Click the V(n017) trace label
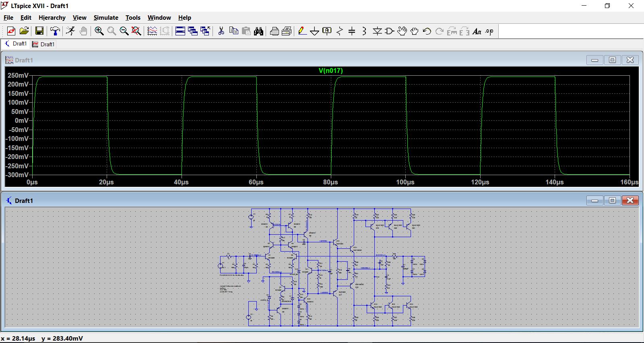Image resolution: width=644 pixels, height=343 pixels. [330, 70]
